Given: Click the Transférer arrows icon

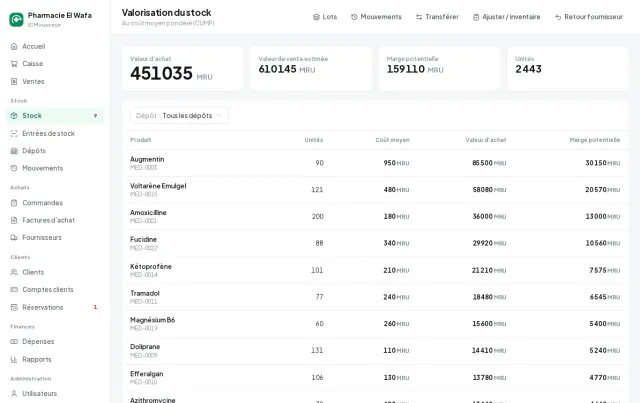Looking at the screenshot, I should (419, 17).
